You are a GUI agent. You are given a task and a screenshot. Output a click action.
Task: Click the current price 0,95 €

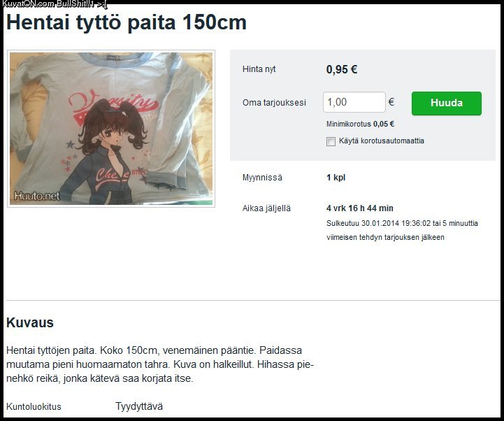(342, 69)
